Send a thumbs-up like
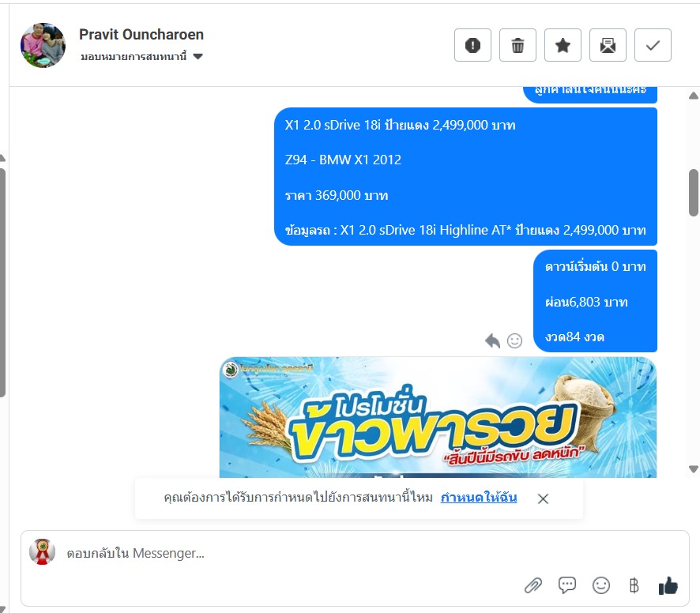The width and height of the screenshot is (700, 613). coord(668,585)
